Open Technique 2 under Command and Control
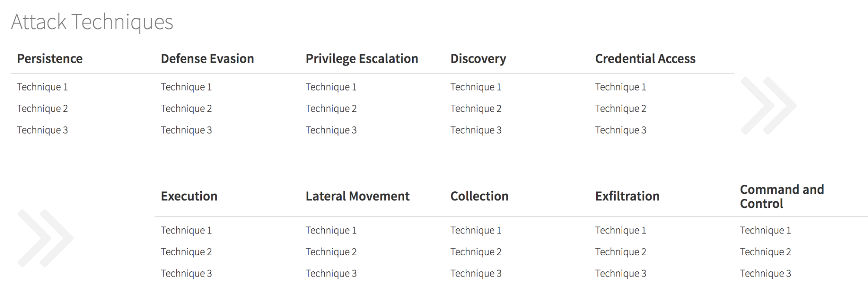 765,252
